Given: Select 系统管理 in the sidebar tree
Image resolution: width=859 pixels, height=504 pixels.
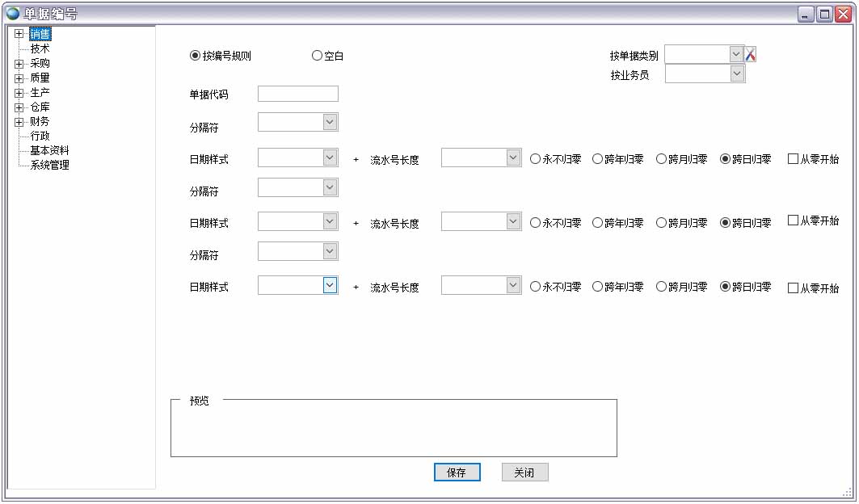Looking at the screenshot, I should 50,165.
